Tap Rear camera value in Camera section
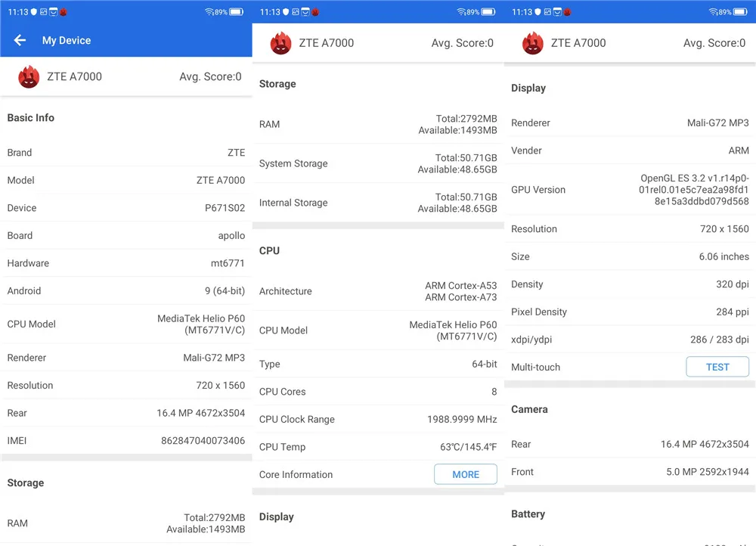756x546 pixels. click(x=705, y=444)
